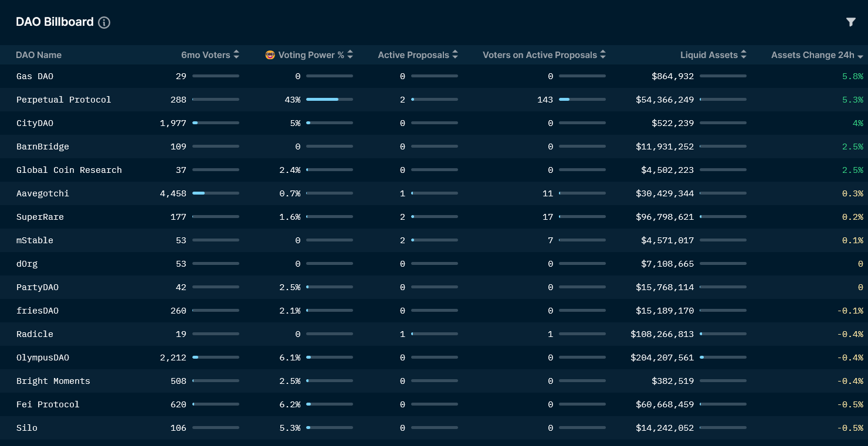This screenshot has height=446, width=868.
Task: Click Aavegotchi 6mo voters bar
Action: click(x=216, y=193)
